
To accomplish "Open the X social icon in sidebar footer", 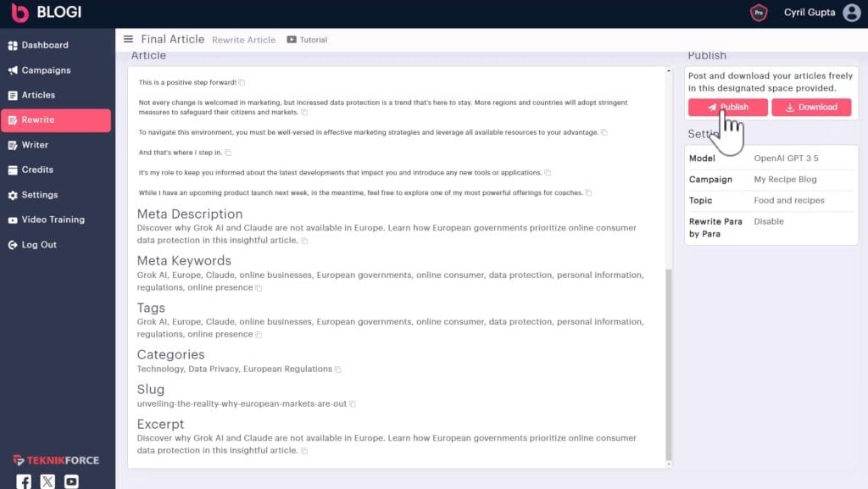I will pyautogui.click(x=47, y=481).
